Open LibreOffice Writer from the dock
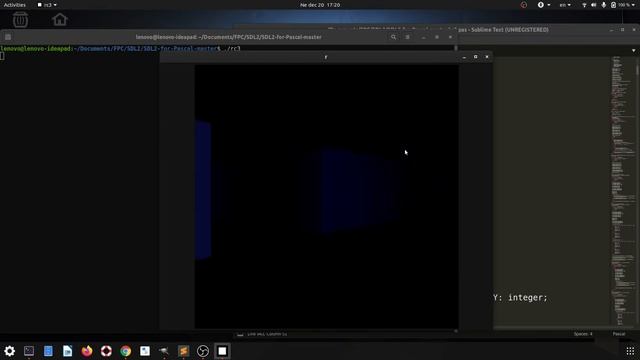 (x=68, y=351)
